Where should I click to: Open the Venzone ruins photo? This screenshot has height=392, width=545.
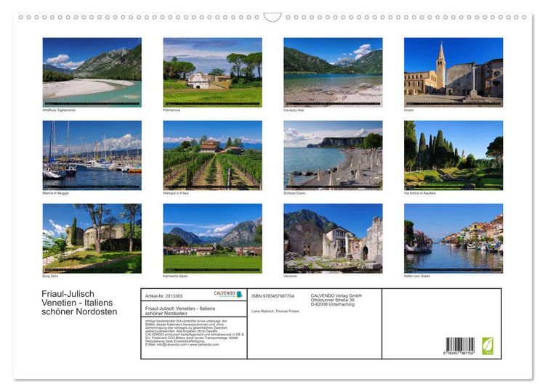click(x=333, y=238)
